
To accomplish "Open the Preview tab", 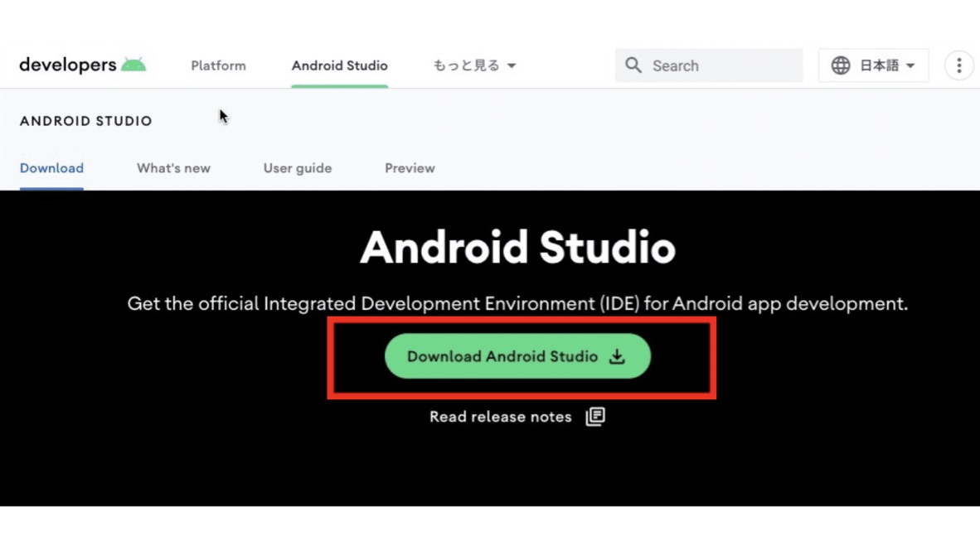I will point(410,167).
